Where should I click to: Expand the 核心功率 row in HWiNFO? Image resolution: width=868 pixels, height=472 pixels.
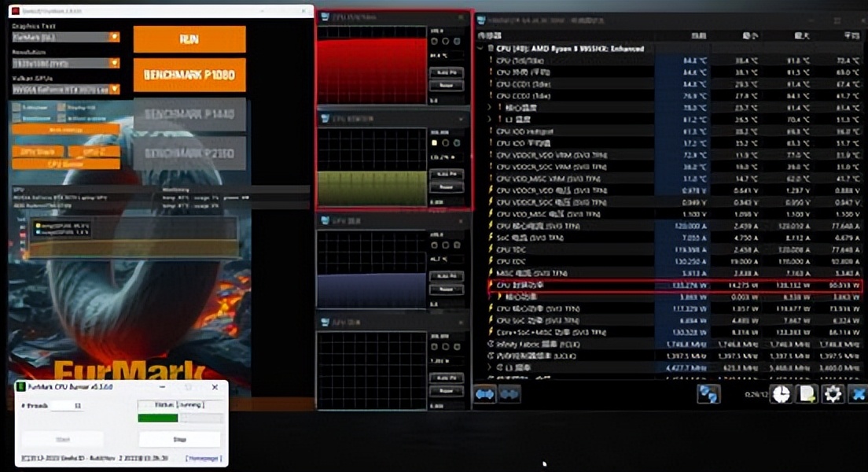click(x=489, y=297)
